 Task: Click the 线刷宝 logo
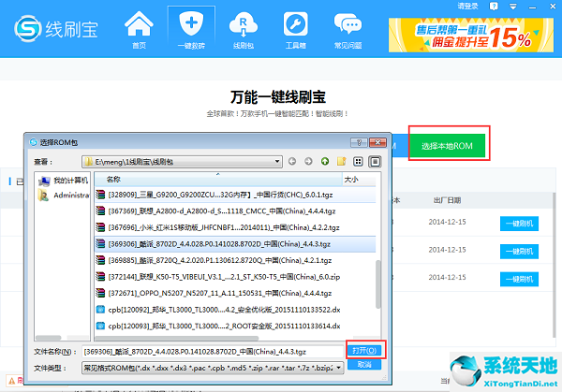tap(56, 29)
